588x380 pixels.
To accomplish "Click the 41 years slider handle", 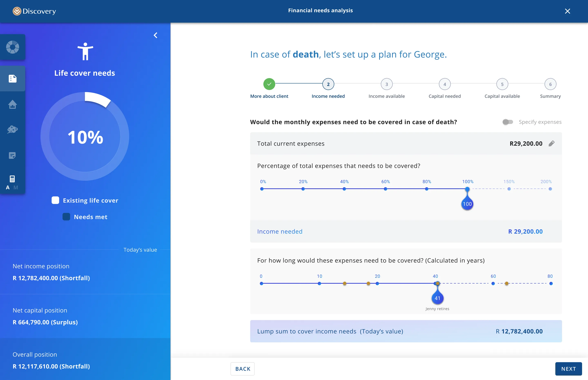I will point(437,298).
